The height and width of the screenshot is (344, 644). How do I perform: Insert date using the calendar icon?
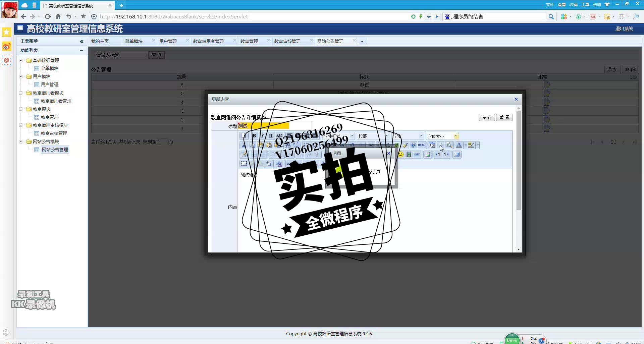[432, 145]
